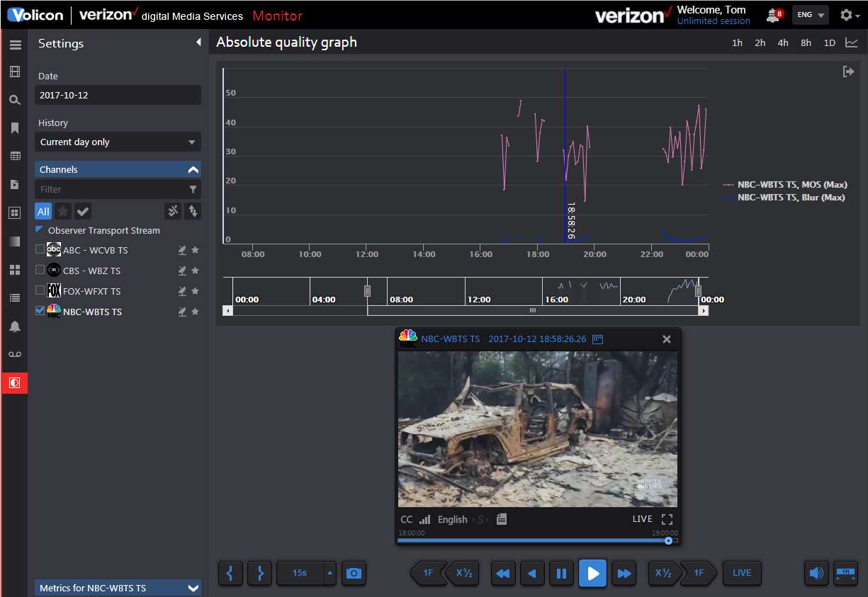Toggle closed captions CC in player
This screenshot has width=868, height=597.
405,519
